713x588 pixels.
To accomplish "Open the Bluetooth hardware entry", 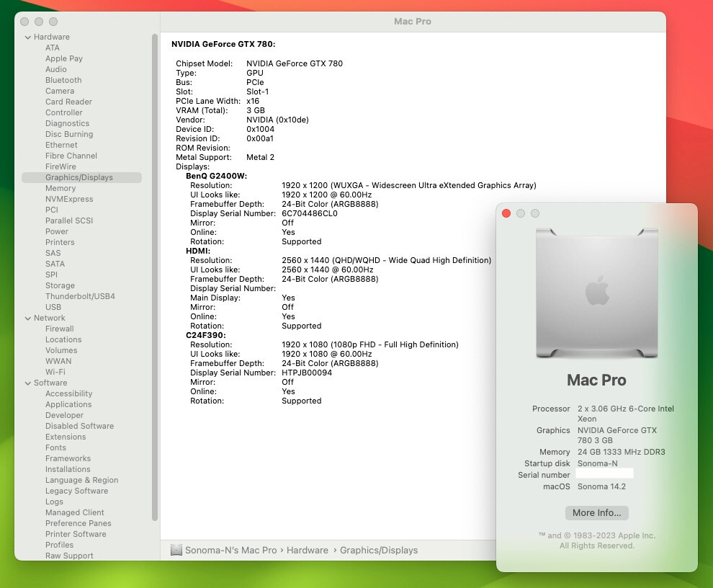I will 63,80.
